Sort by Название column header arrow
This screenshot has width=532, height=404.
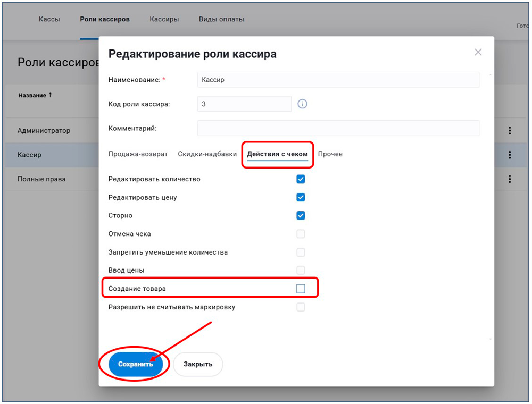[x=51, y=95]
